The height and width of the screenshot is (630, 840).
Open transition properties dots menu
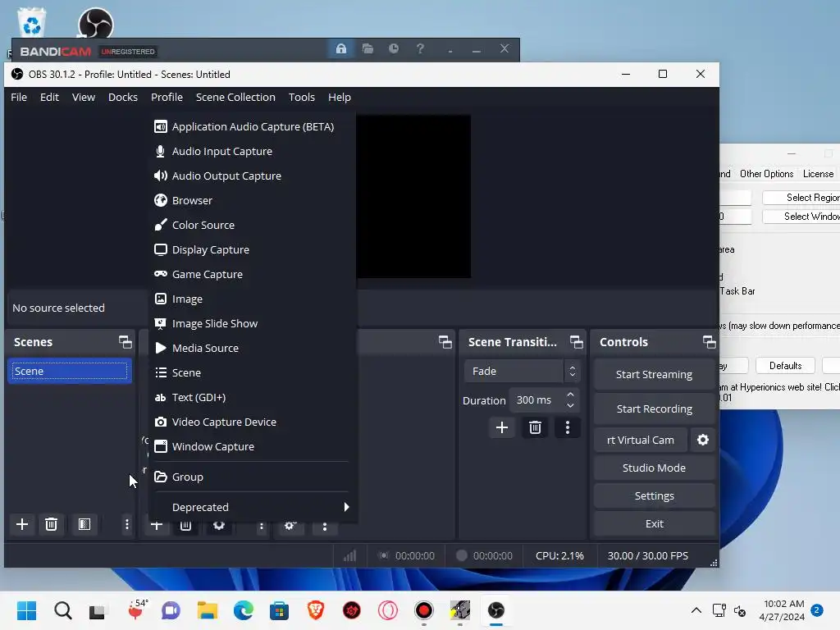568,427
